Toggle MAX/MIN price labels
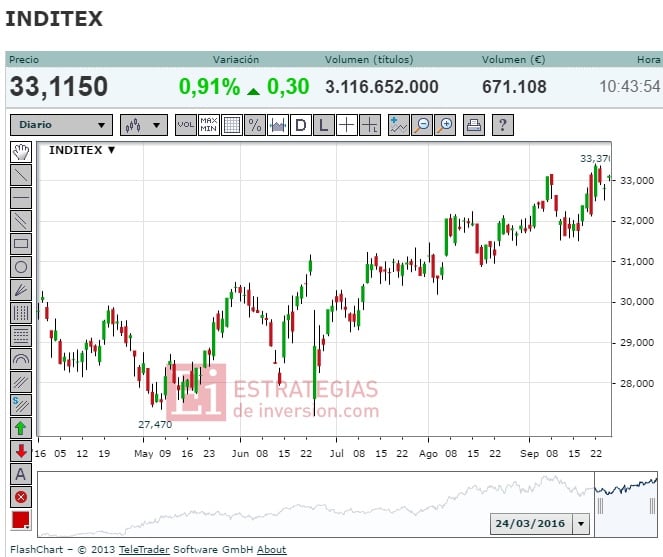The image size is (663, 557). pyautogui.click(x=209, y=125)
